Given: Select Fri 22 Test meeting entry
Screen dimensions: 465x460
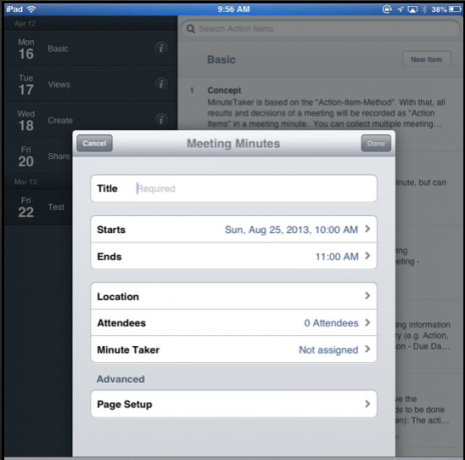Looking at the screenshot, I should click(39, 207).
